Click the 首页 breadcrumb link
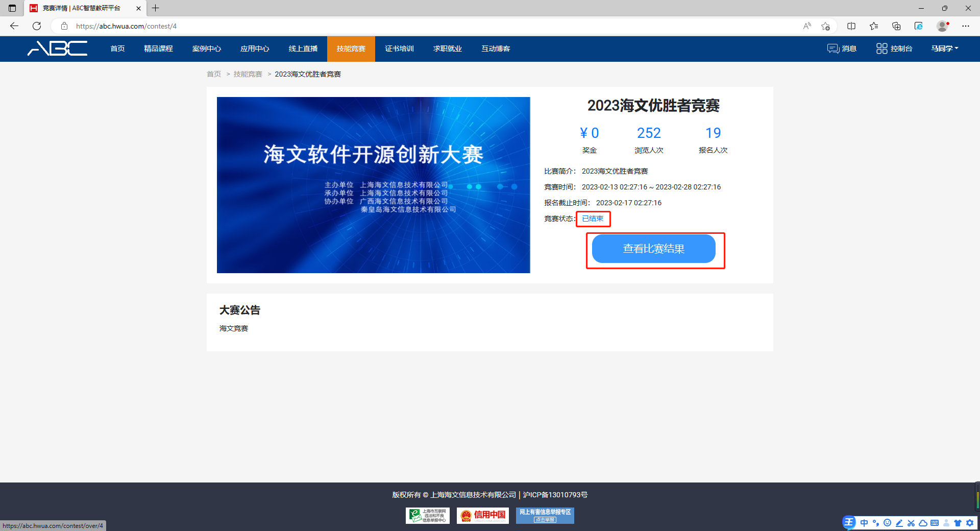This screenshot has height=531, width=980. coord(214,74)
